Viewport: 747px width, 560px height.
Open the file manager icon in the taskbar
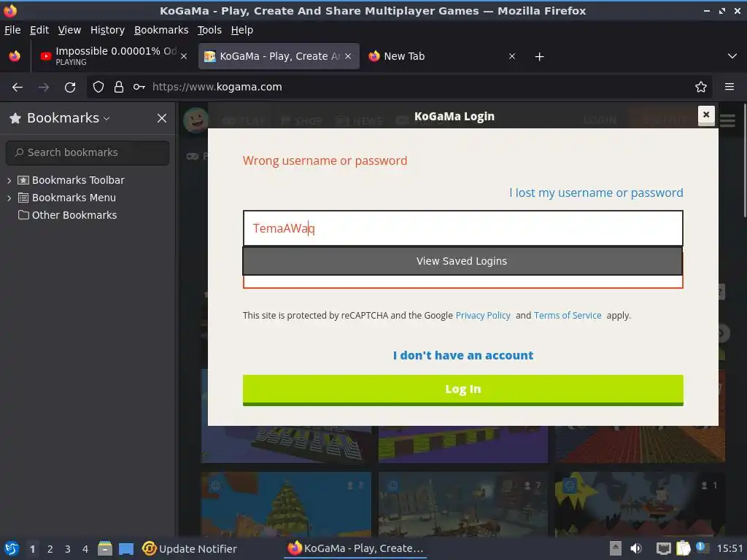(105, 548)
